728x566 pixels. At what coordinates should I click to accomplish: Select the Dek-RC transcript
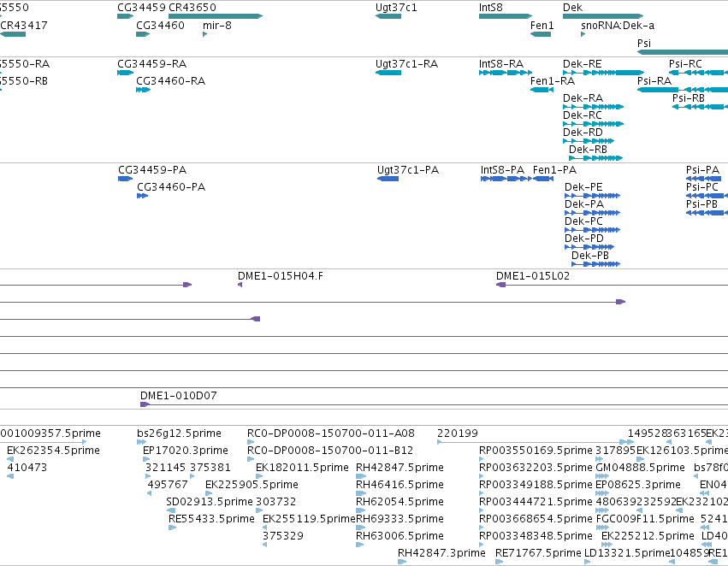tap(593, 124)
